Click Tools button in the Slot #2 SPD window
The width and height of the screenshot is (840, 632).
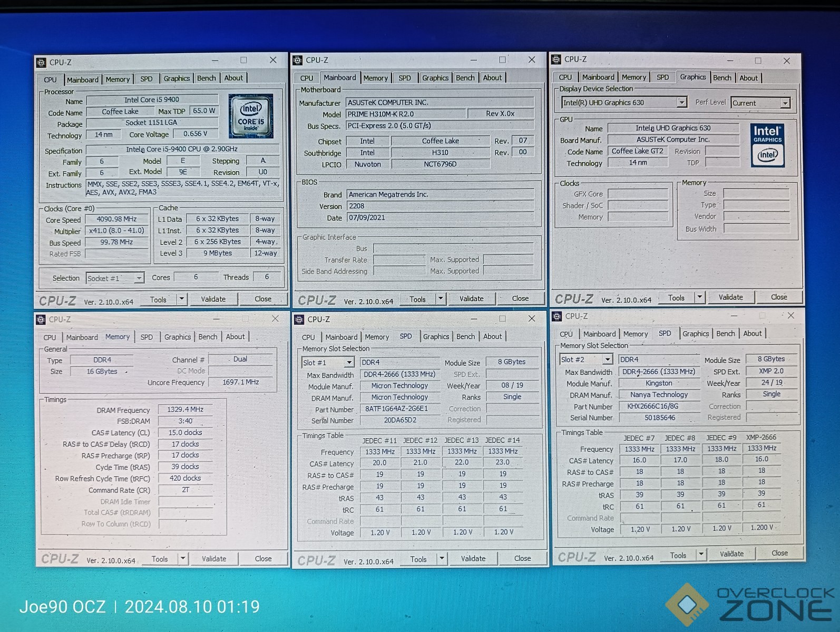pos(678,555)
